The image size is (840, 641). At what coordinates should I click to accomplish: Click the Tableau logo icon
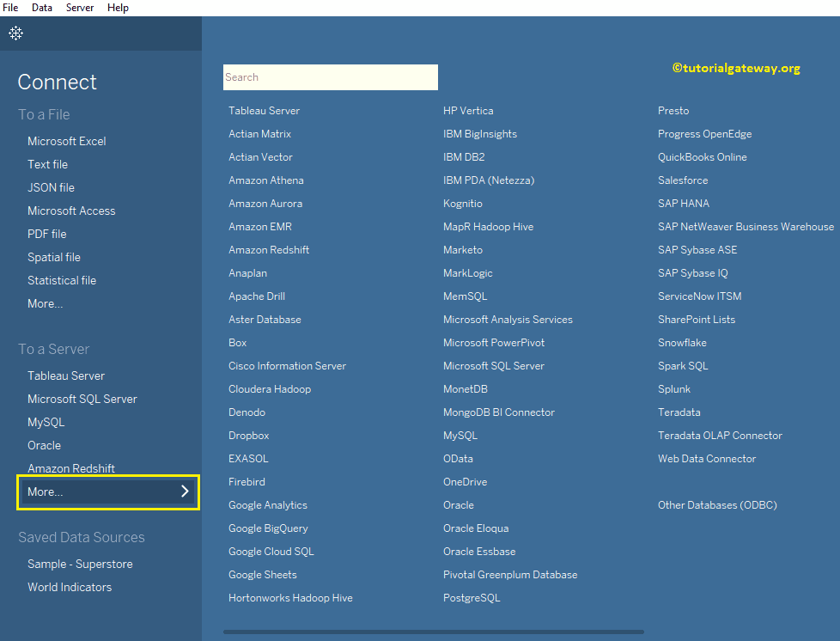click(16, 34)
